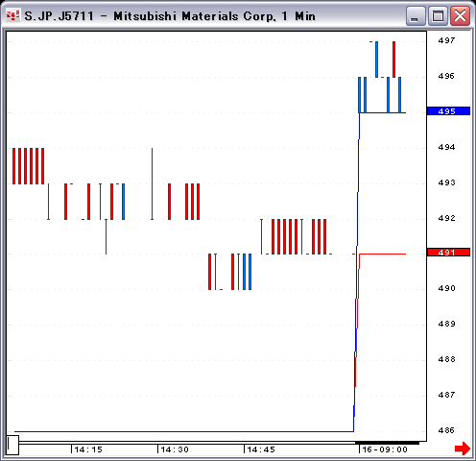Screen dimensions: 476x461
Task: Click the 14:45 time axis label
Action: pos(261,449)
